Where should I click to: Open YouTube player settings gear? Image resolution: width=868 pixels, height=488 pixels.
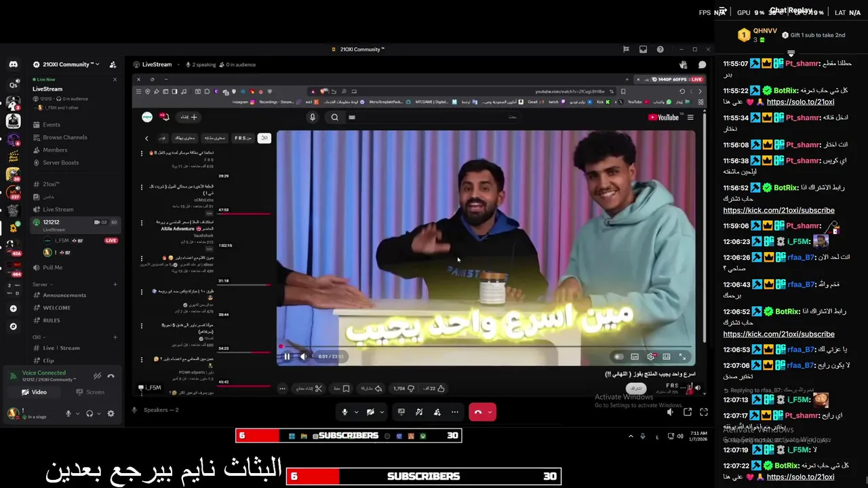pos(651,357)
